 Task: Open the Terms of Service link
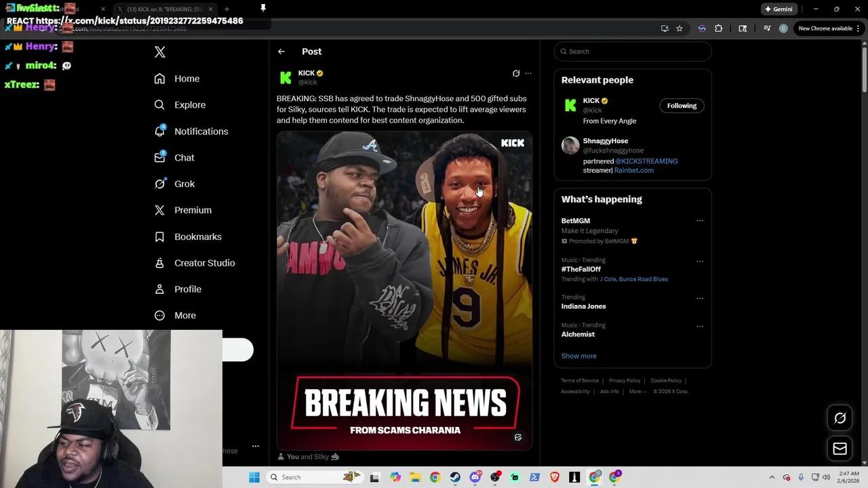[580, 381]
